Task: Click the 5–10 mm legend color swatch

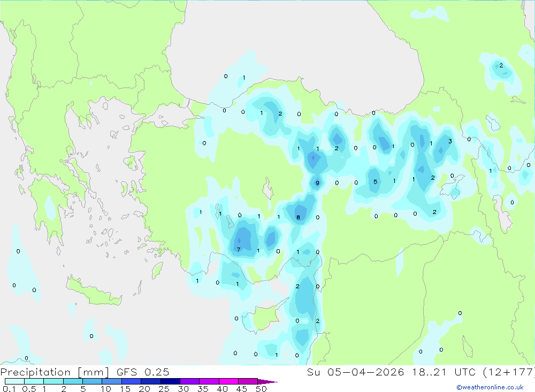Action: pos(92,381)
